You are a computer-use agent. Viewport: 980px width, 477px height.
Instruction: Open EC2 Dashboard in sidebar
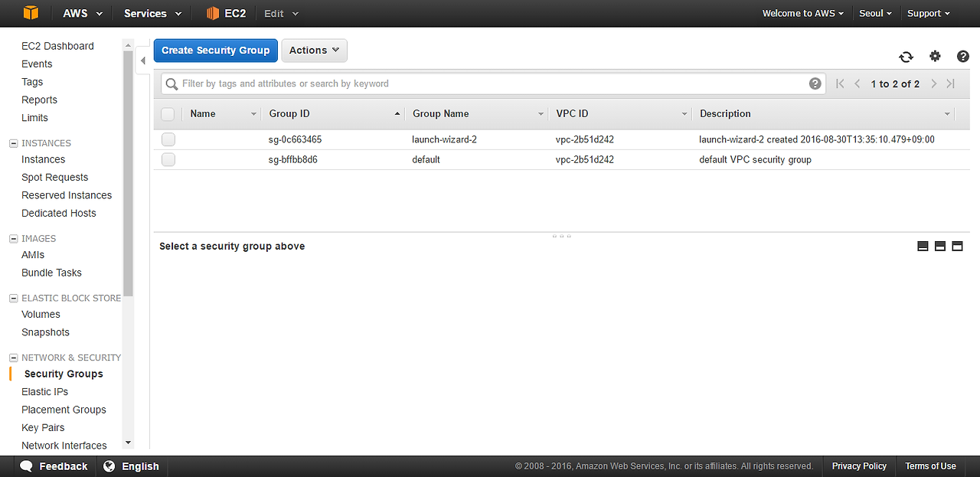click(57, 46)
